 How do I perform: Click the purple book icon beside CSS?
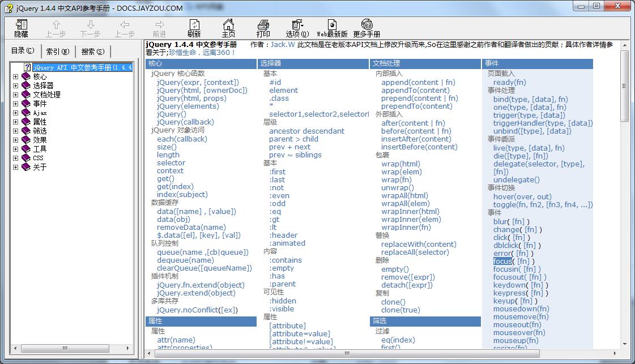tap(26, 158)
